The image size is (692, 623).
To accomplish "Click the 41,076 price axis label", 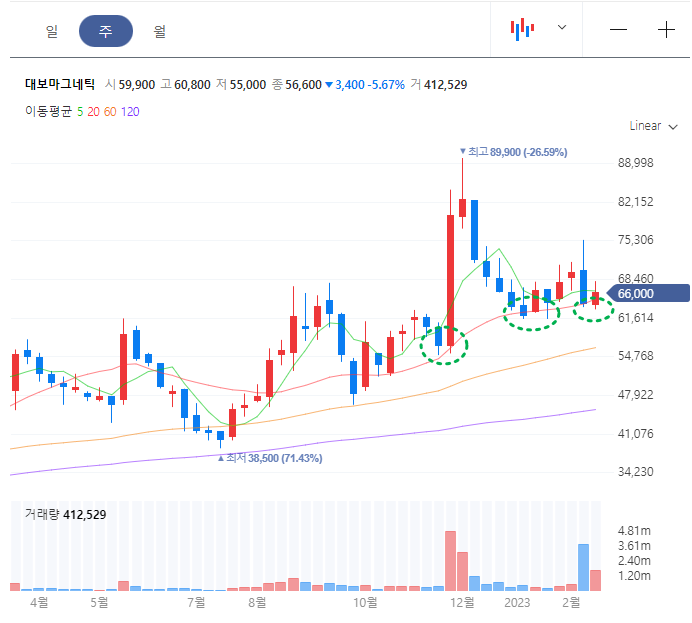I will pos(636,434).
